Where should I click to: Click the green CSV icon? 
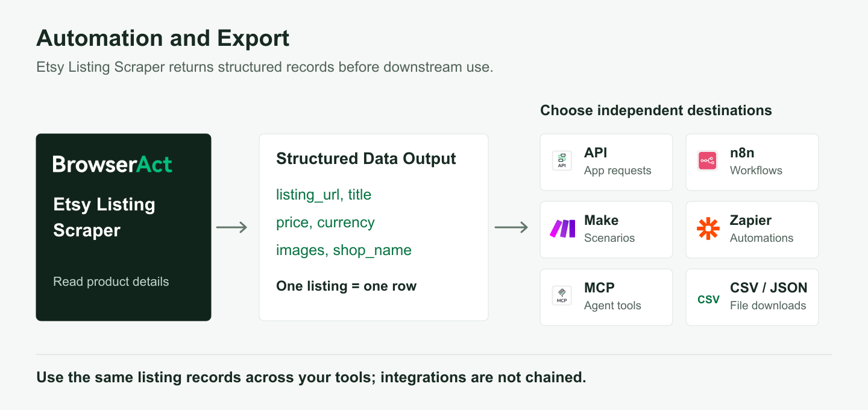[x=708, y=299]
